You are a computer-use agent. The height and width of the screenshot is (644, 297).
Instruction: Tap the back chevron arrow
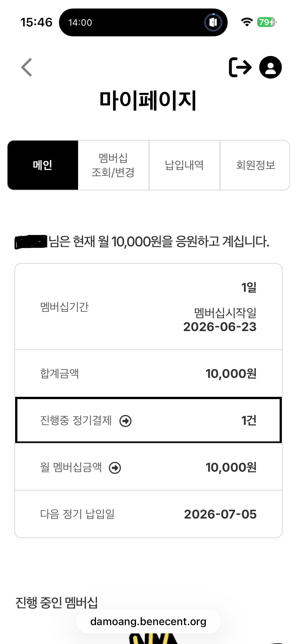(x=26, y=67)
